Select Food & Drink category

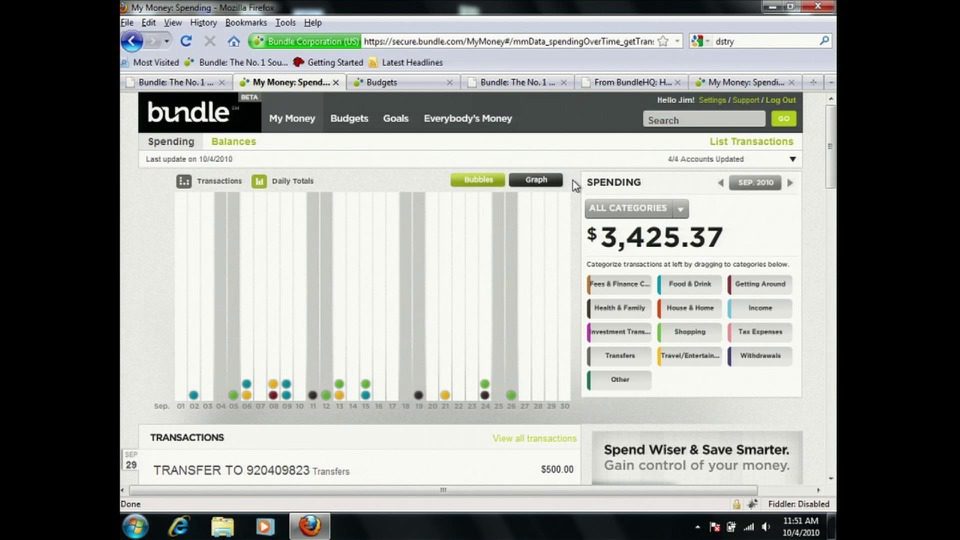point(689,284)
